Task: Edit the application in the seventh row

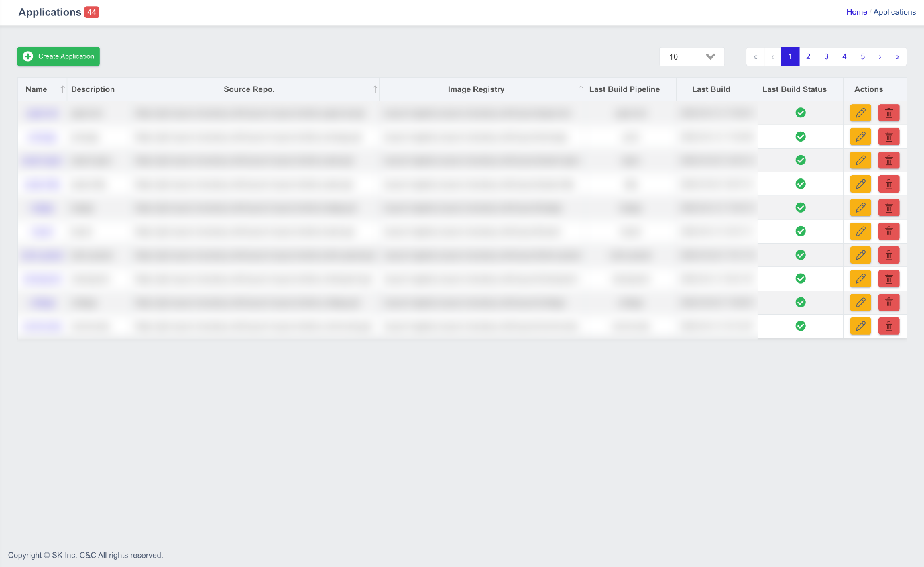Action: click(x=860, y=255)
